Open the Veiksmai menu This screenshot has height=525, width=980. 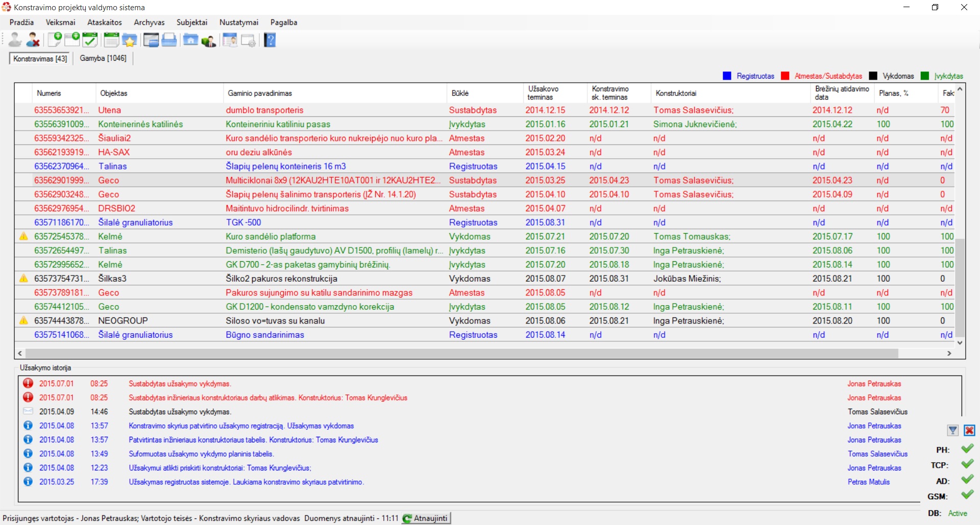[60, 22]
